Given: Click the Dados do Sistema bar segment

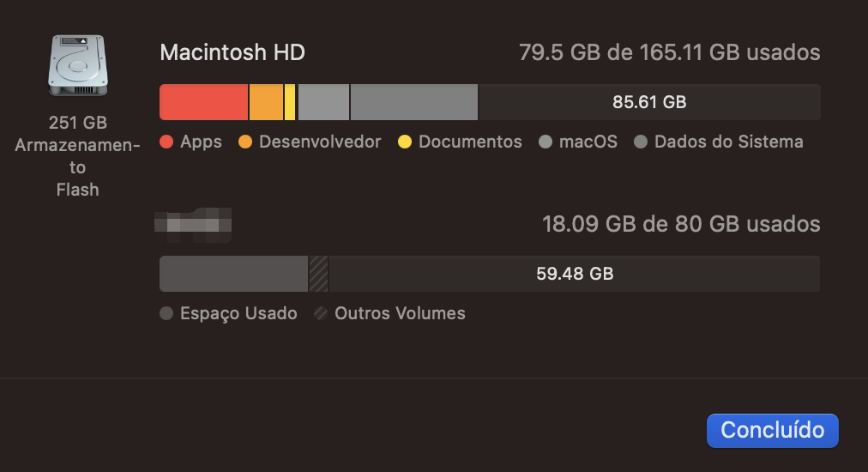Looking at the screenshot, I should (x=413, y=102).
